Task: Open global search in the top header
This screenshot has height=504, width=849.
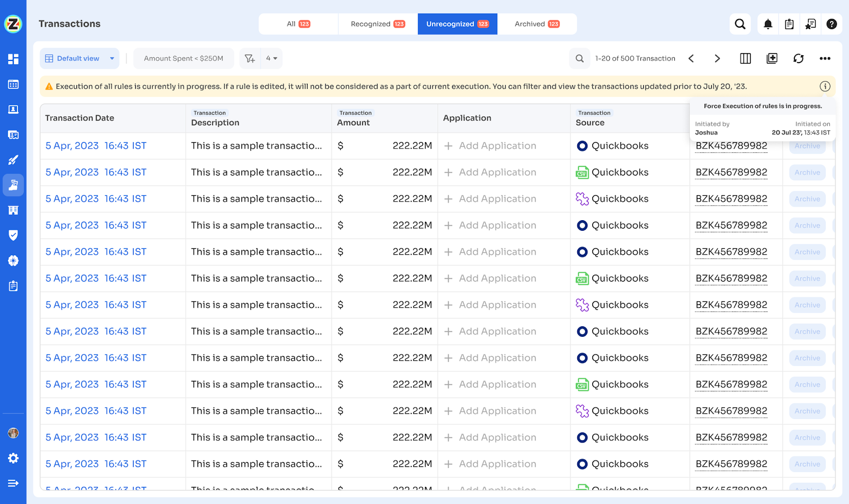Action: click(x=740, y=24)
